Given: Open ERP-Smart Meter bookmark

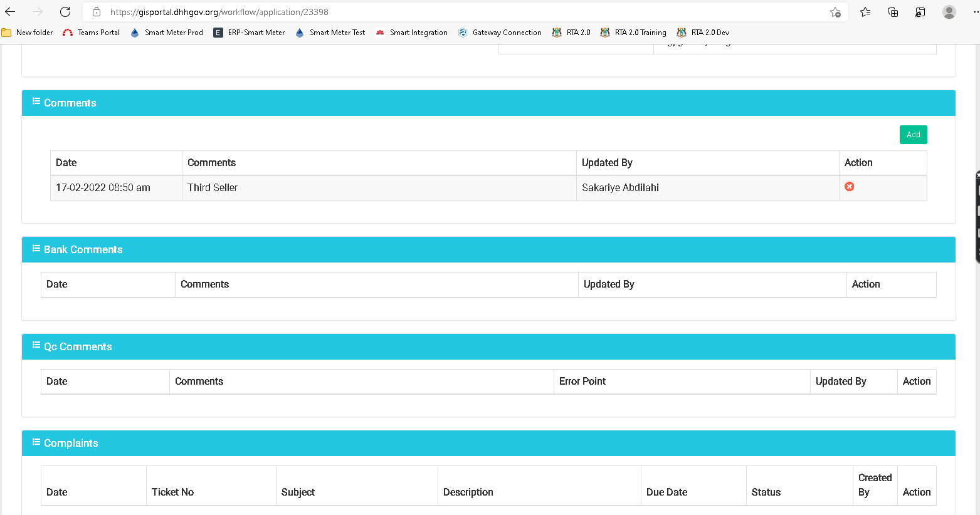Looking at the screenshot, I should (x=249, y=33).
